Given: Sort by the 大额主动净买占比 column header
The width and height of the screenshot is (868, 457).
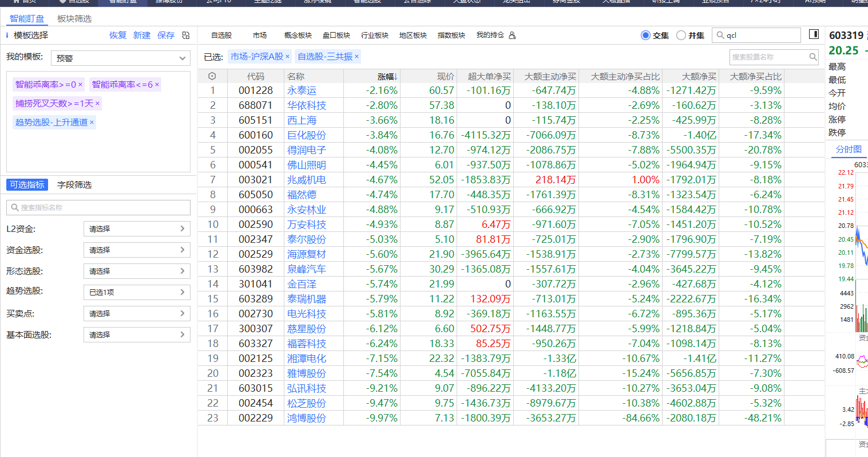Looking at the screenshot, I should point(625,76).
